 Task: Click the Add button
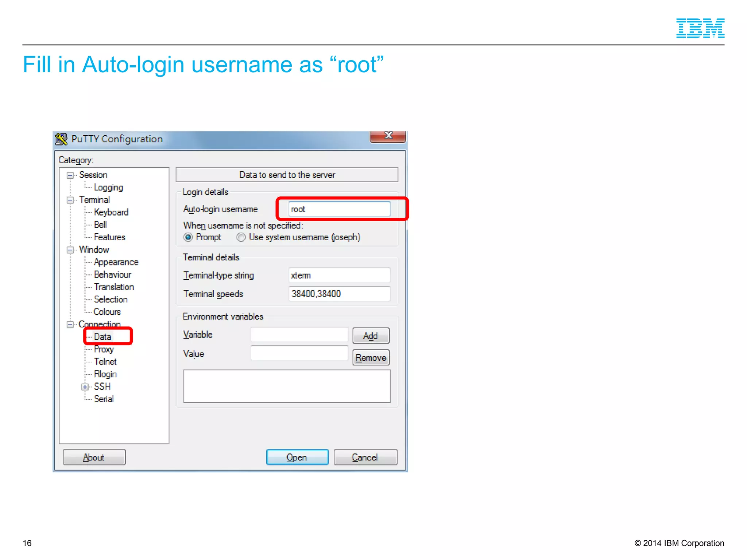[x=371, y=336]
